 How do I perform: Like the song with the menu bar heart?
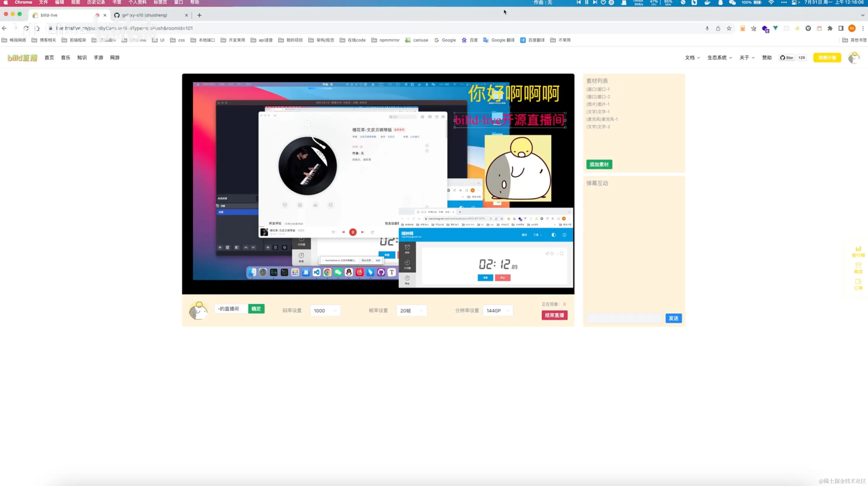pyautogui.click(x=603, y=2)
